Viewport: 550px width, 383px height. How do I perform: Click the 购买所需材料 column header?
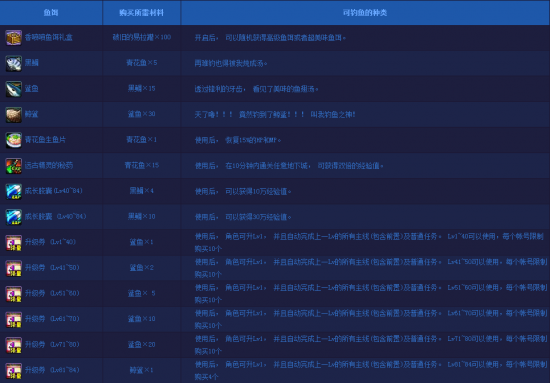141,13
